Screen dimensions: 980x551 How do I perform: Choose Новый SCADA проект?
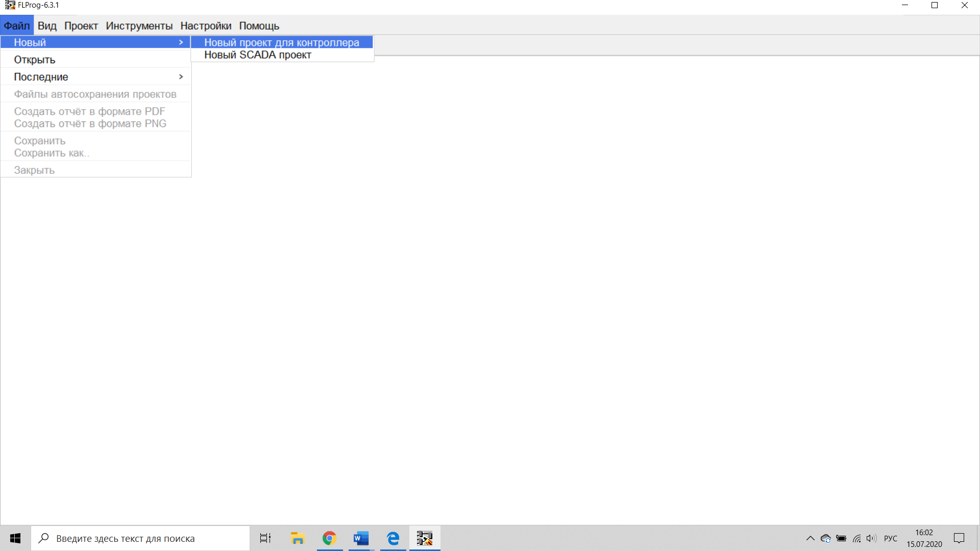(x=258, y=55)
